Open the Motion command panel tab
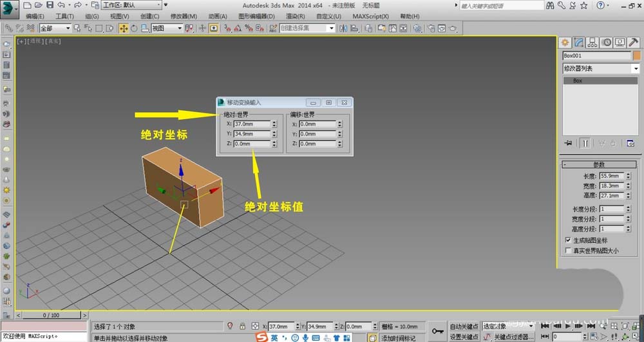Screen dimensions: 644x342 (606, 43)
